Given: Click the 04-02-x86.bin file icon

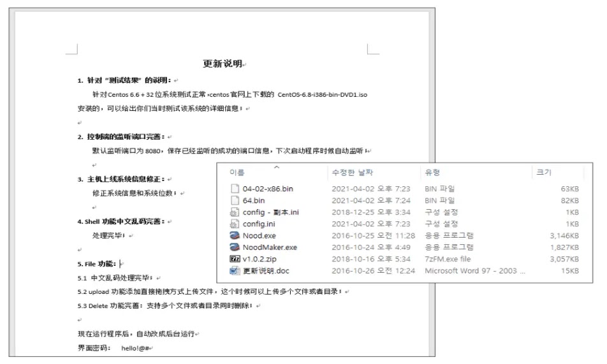Looking at the screenshot, I should coord(234,189).
